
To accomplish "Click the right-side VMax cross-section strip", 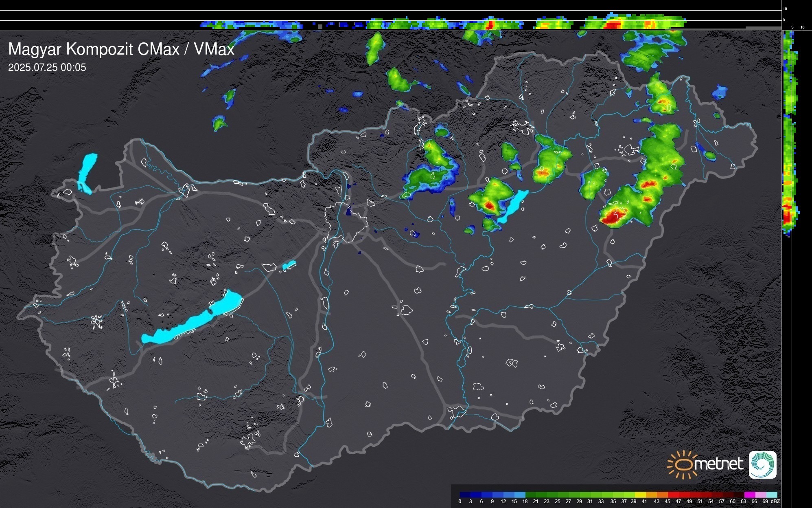I will (x=789, y=134).
